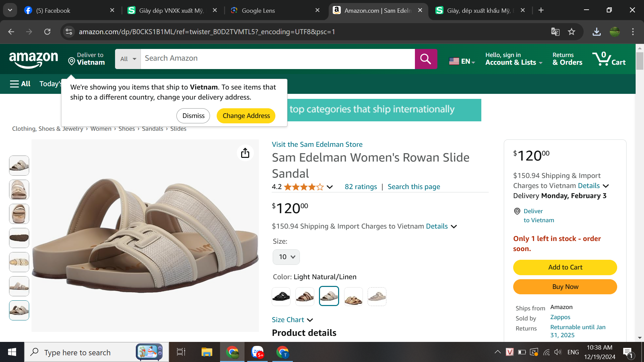This screenshot has width=644, height=362.
Task: Switch to the Google Lens tab
Action: 258,10
